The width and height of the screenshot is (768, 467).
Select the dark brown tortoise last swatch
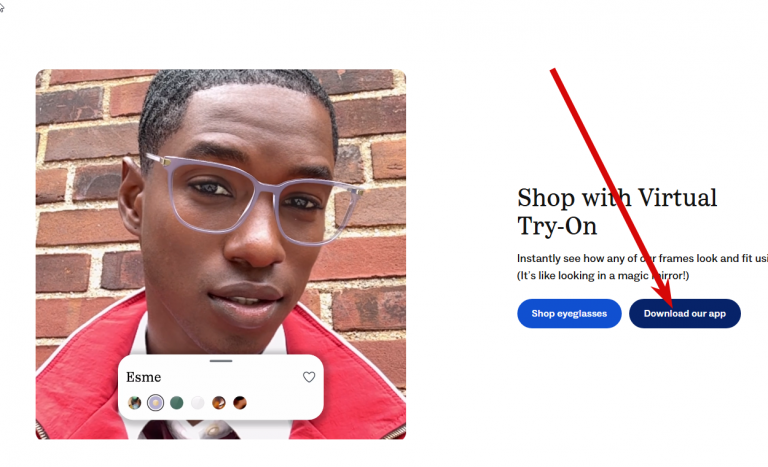coord(240,403)
